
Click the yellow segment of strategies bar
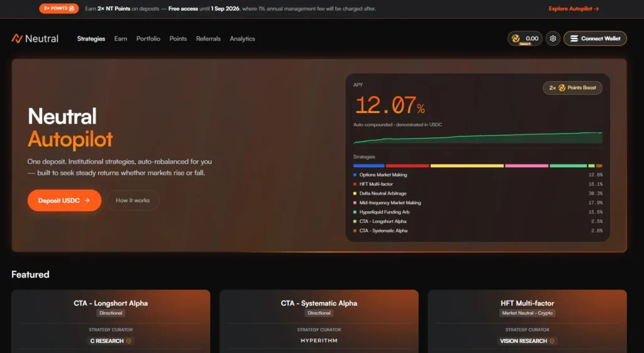[467, 166]
